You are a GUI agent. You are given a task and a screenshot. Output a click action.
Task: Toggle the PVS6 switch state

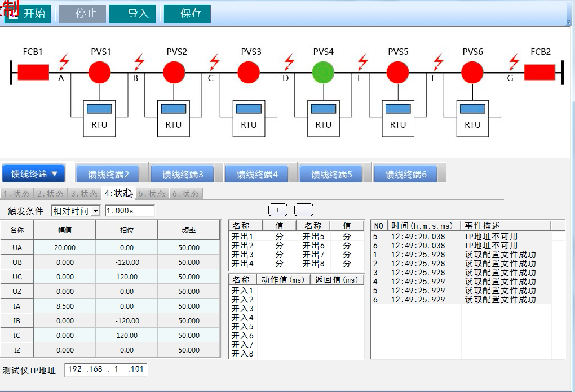point(472,73)
